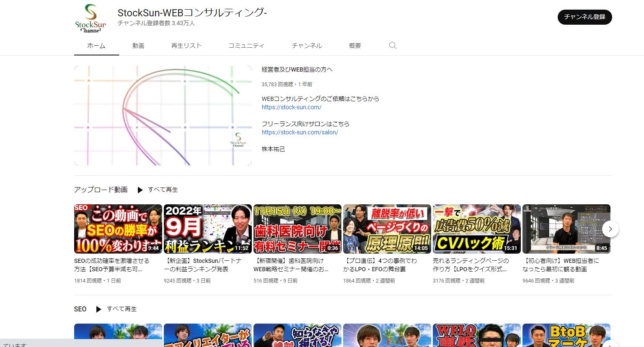The width and height of the screenshot is (644, 347).
Task: Advance the video carousel with the right arrow
Action: click(x=611, y=229)
